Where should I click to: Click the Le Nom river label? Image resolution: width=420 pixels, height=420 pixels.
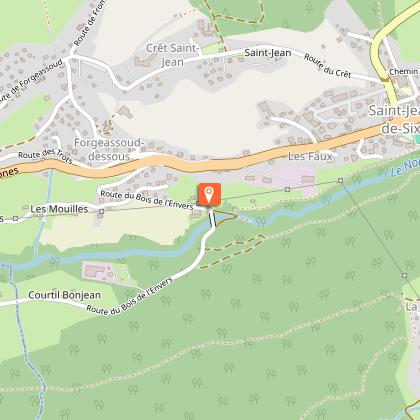tap(404, 168)
